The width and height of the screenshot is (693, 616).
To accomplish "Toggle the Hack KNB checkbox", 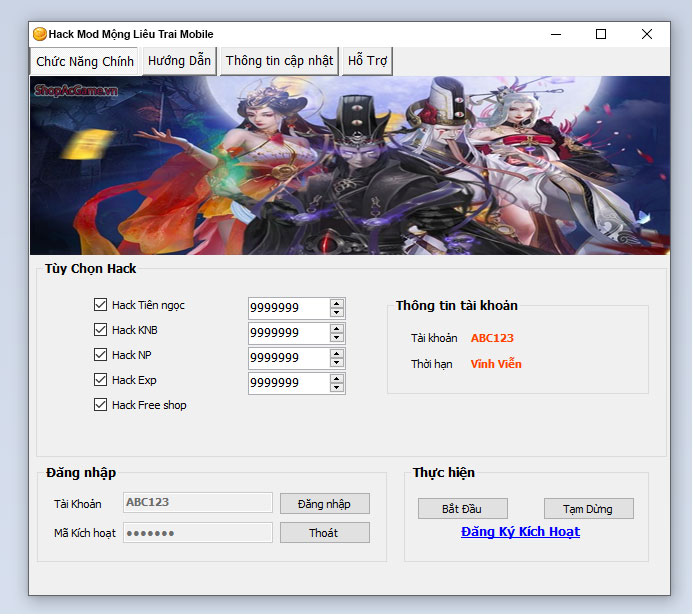I will tap(100, 330).
